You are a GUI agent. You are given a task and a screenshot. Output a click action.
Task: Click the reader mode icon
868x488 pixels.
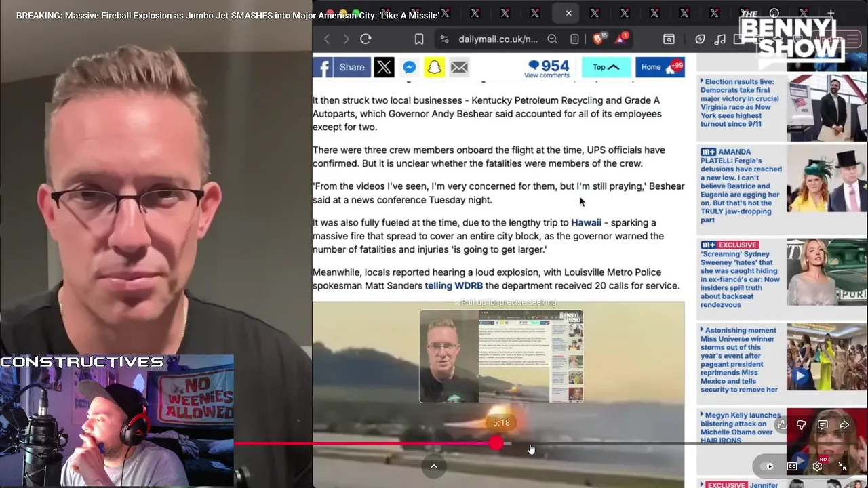point(574,39)
